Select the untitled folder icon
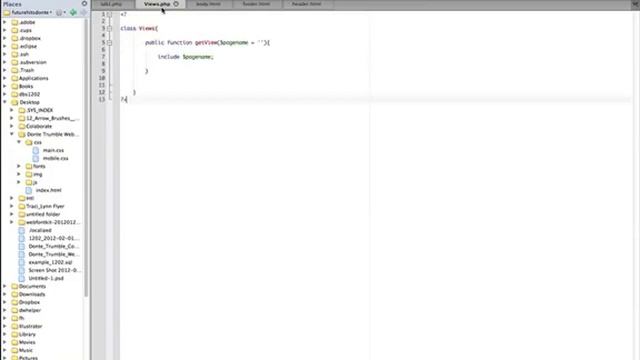Viewport: 640px width, 360px height. pyautogui.click(x=22, y=214)
